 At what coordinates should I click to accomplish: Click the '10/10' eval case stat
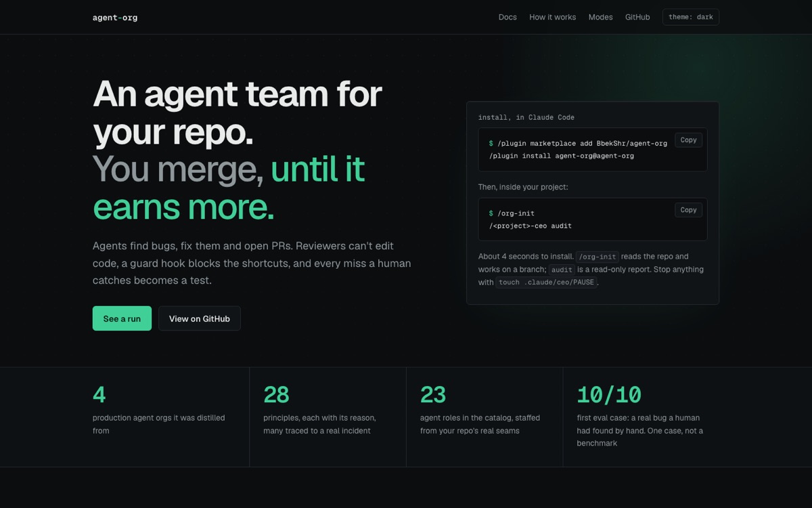coord(609,394)
